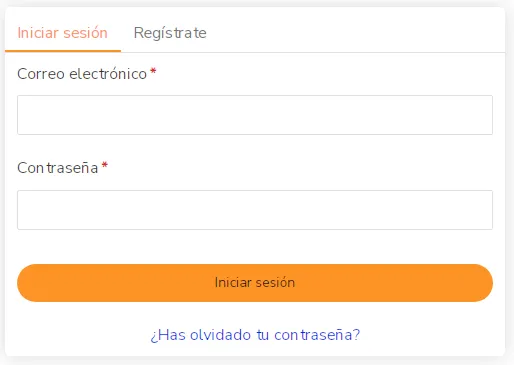514x365 pixels.
Task: Switch to the Regístrate tab
Action: 170,33
